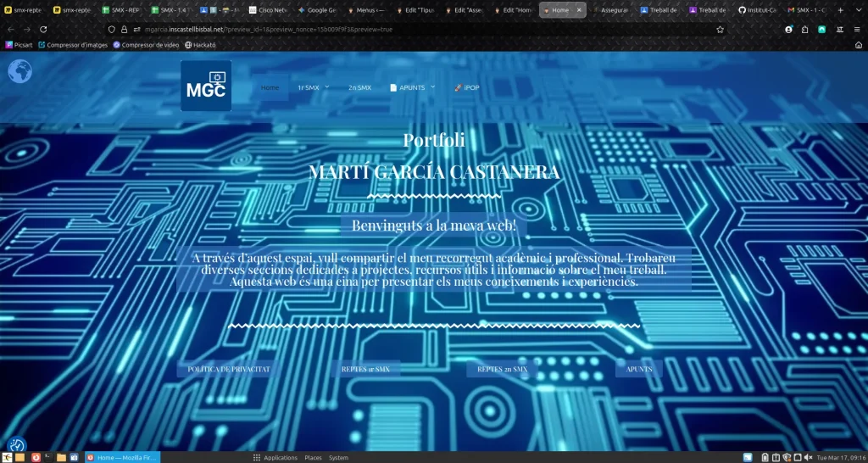This screenshot has width=868, height=463.
Task: Click the MGC site logo
Action: point(206,86)
